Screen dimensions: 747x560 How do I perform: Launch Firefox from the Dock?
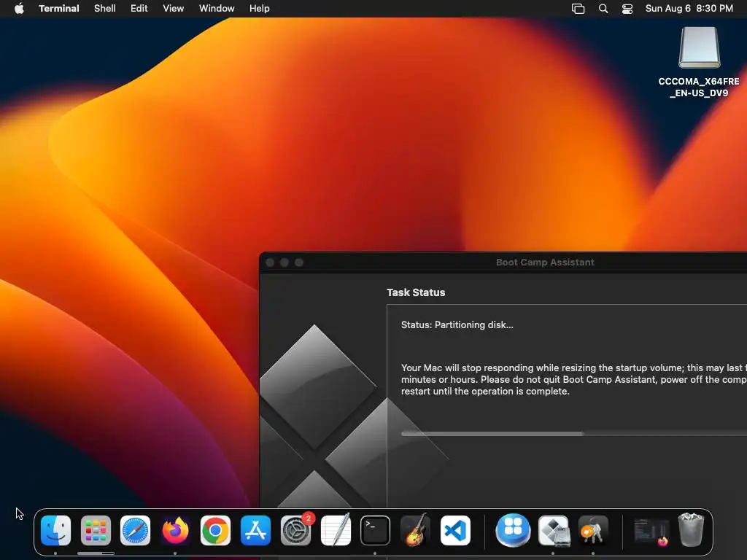tap(175, 530)
